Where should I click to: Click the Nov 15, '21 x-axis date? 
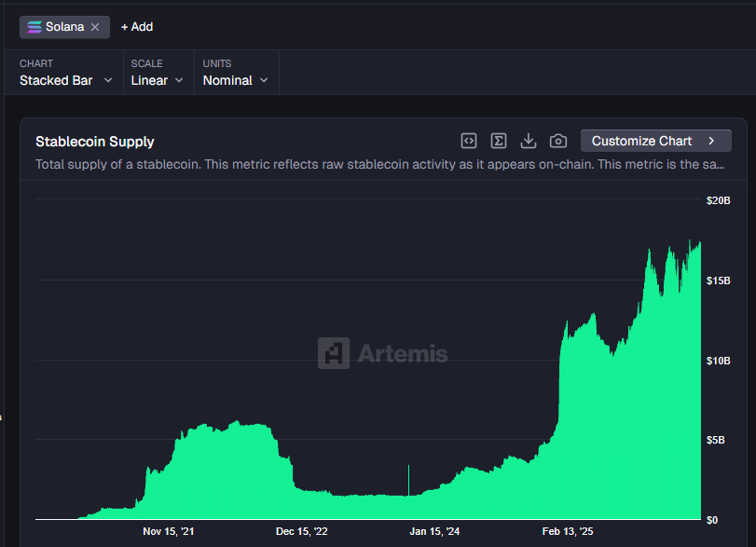[x=169, y=531]
